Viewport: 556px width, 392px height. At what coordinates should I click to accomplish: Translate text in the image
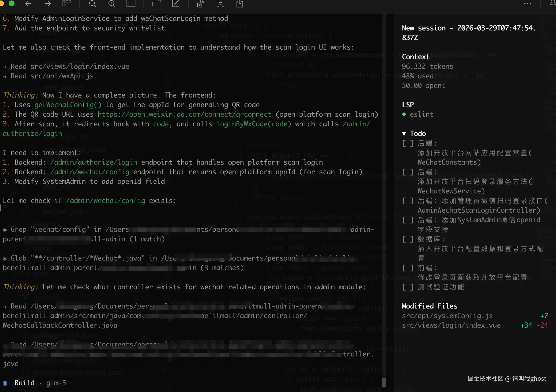[x=201, y=4]
